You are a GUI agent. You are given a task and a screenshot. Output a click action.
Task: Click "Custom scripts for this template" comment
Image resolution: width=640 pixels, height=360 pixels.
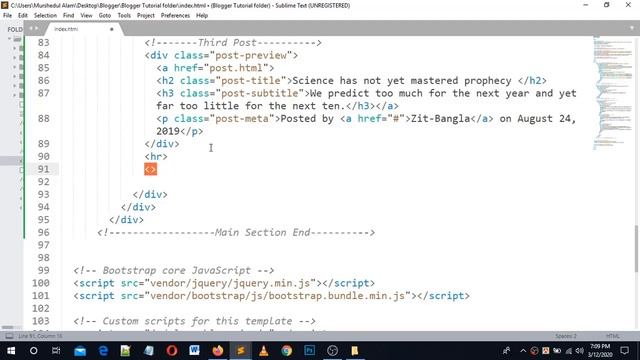pyautogui.click(x=195, y=321)
